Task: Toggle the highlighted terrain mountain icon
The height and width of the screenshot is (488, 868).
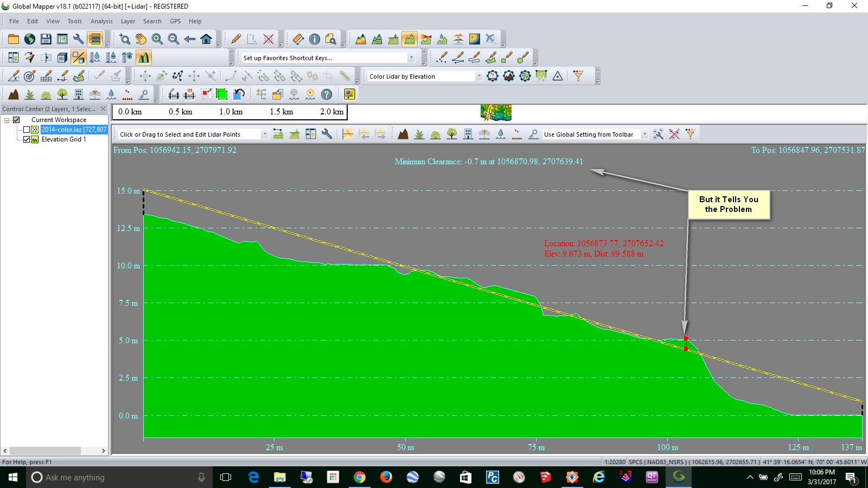Action: (x=144, y=57)
